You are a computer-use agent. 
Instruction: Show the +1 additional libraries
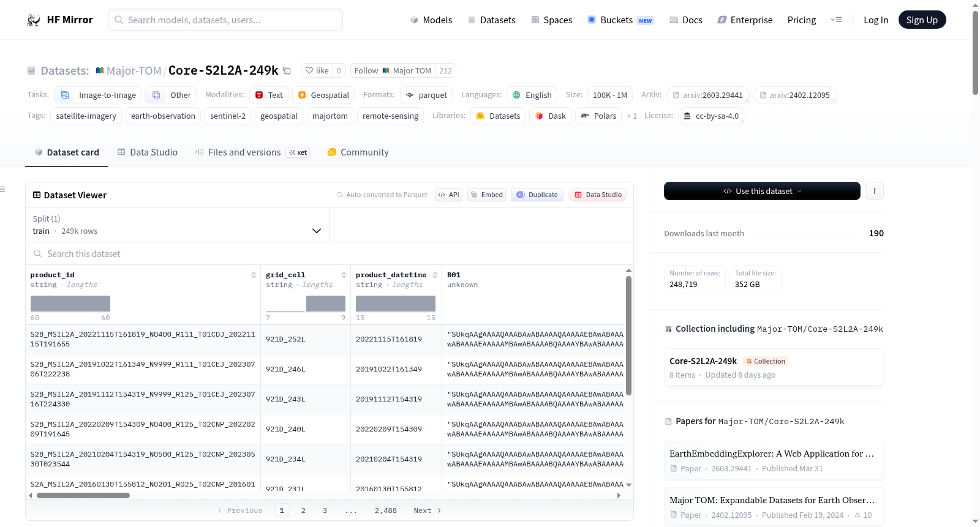tap(631, 116)
